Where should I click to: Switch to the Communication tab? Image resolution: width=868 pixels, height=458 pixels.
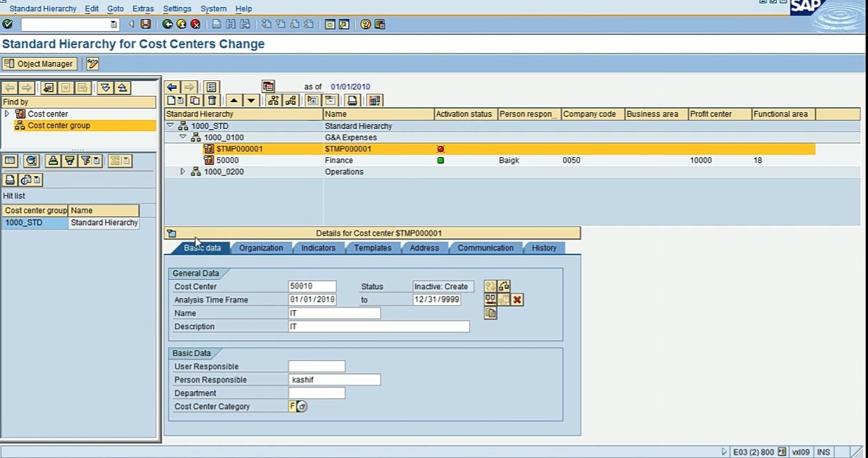[486, 248]
